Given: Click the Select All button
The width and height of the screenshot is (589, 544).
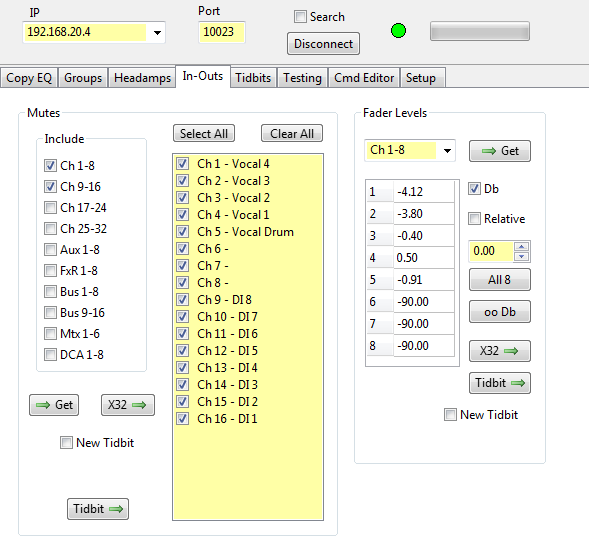Looking at the screenshot, I should coord(204,133).
